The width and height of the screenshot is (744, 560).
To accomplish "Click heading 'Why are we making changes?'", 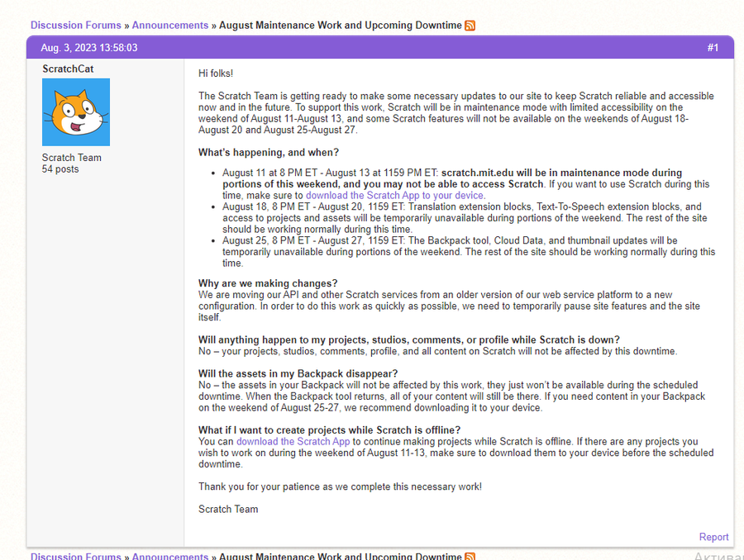I will point(268,283).
